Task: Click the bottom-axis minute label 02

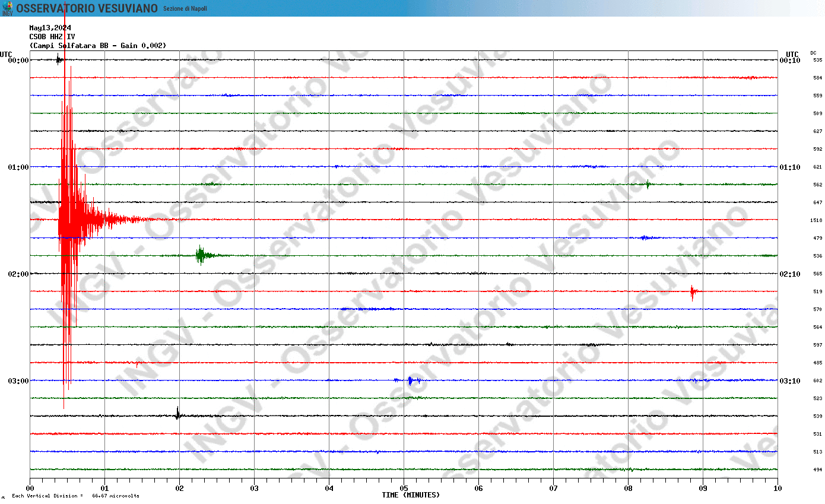Action: (179, 489)
